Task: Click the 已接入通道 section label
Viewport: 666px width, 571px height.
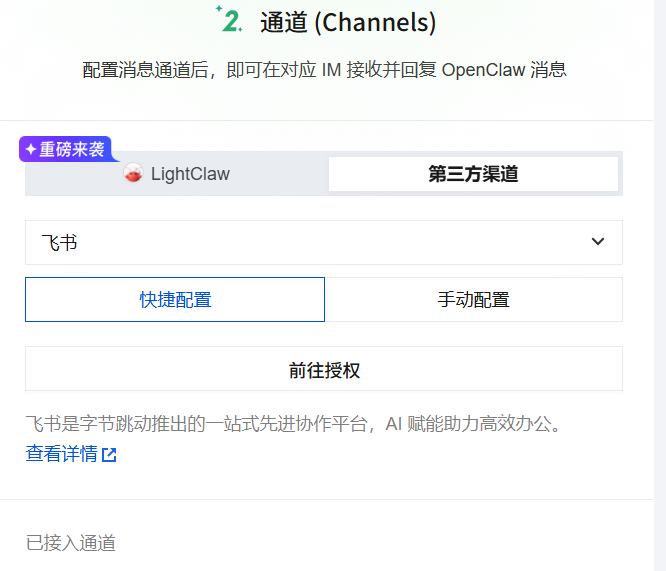Action: tap(71, 543)
